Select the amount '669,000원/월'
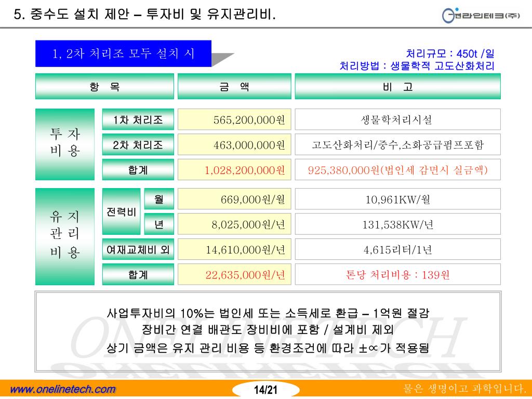The width and height of the screenshot is (532, 399). pyautogui.click(x=253, y=199)
